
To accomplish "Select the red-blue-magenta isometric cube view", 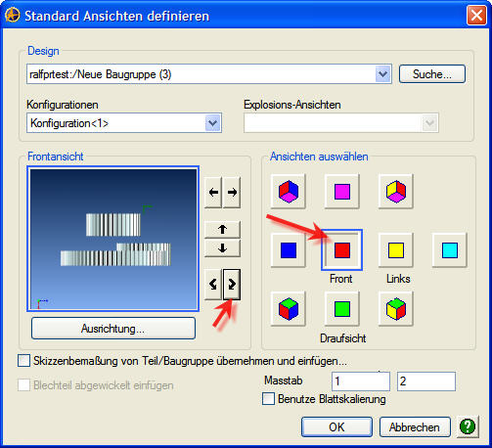I will 289,192.
